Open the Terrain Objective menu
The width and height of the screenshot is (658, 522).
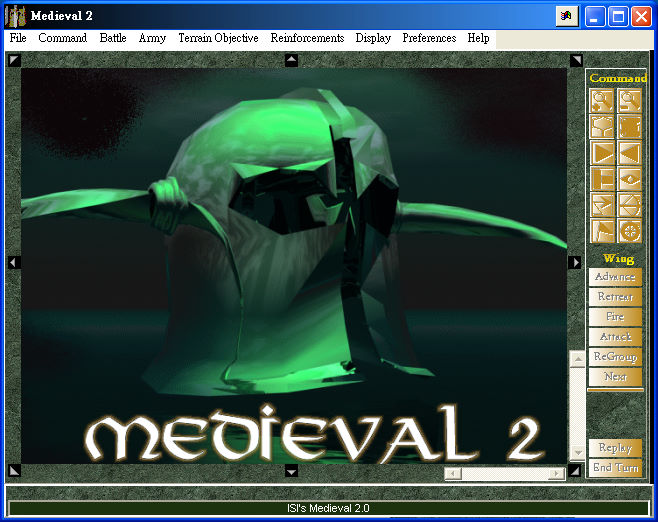coord(218,38)
